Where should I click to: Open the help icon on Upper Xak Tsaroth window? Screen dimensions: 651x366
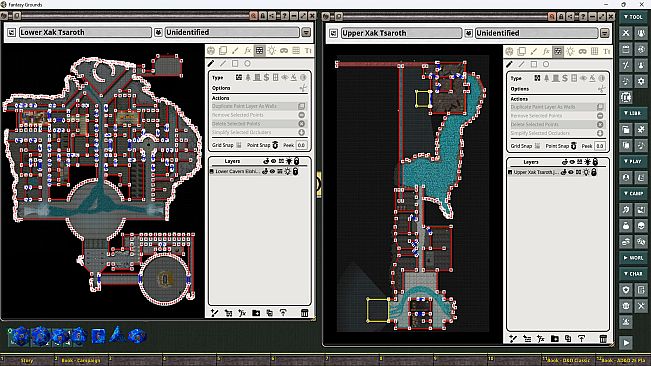583,16
